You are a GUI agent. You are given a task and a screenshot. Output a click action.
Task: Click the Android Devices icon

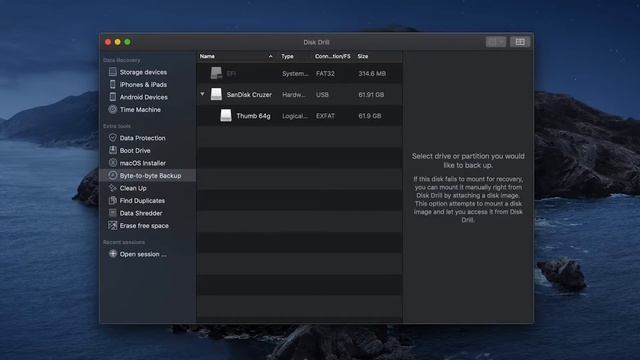113,97
